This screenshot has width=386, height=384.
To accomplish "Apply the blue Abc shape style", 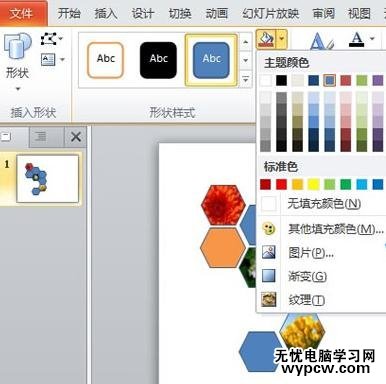I will point(211,60).
